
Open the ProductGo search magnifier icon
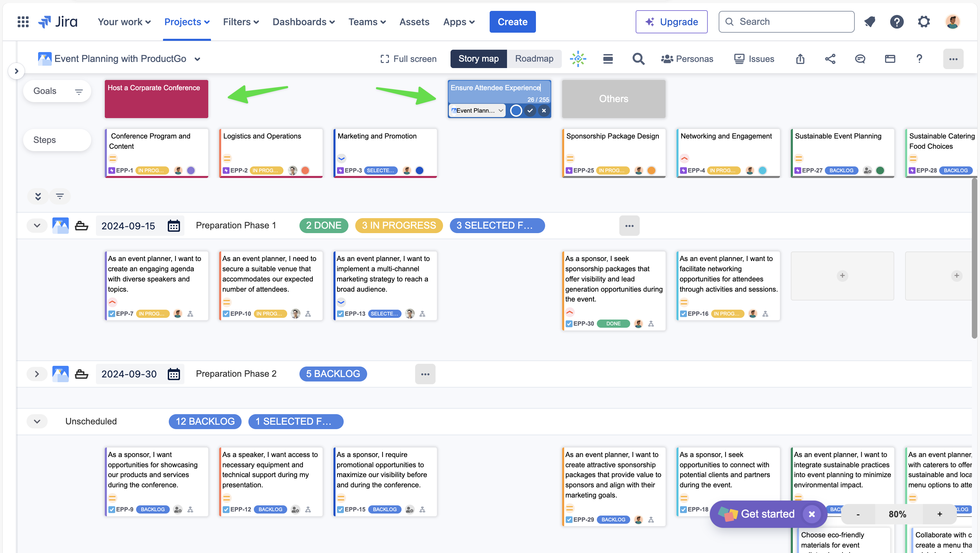(x=638, y=59)
